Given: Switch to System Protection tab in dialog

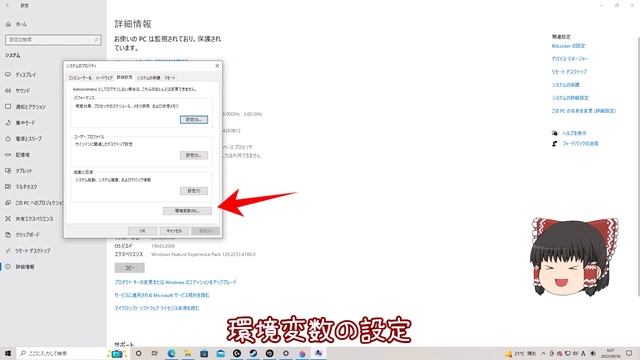Looking at the screenshot, I should (x=148, y=78).
